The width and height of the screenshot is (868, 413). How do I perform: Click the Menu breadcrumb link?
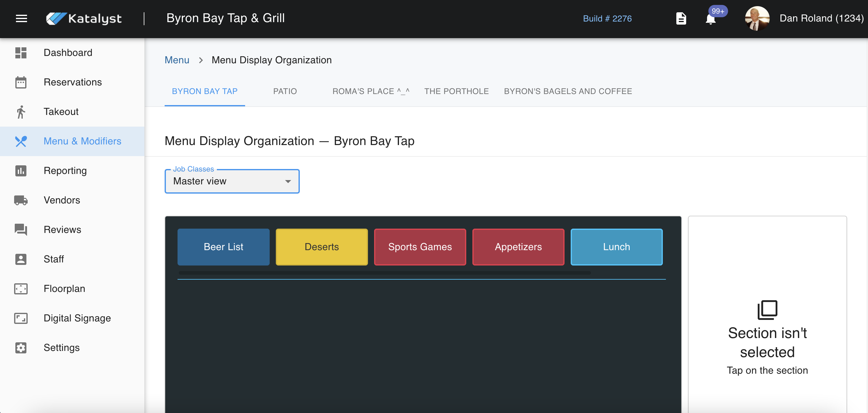coord(177,60)
